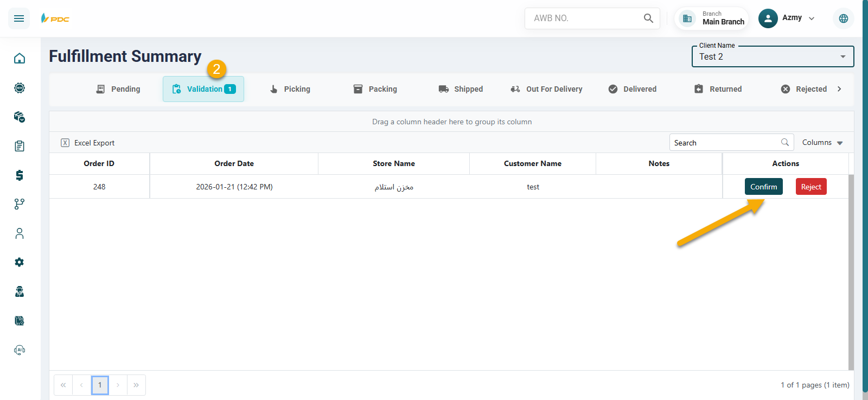
Task: Open the settings gear sidebar icon
Action: coord(20,262)
